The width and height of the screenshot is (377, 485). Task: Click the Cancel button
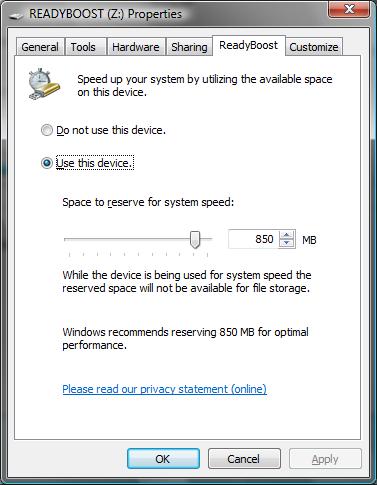tap(244, 459)
